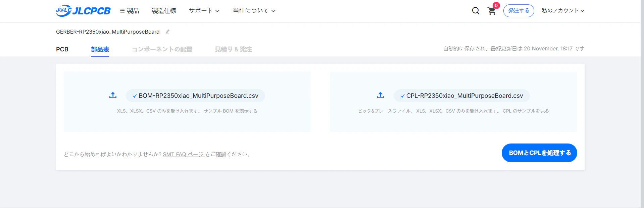The width and height of the screenshot is (644, 208).
Task: Select the 部品表 tab
Action: 100,49
